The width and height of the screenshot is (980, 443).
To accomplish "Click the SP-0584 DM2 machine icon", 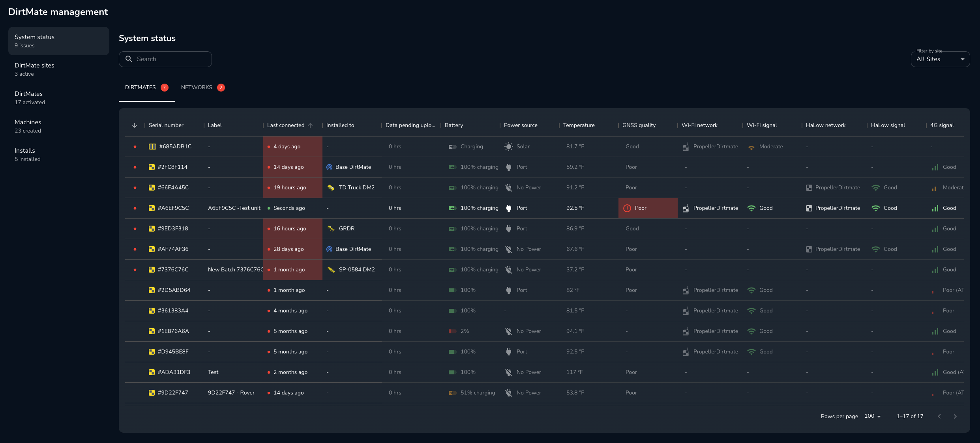I will tap(331, 270).
